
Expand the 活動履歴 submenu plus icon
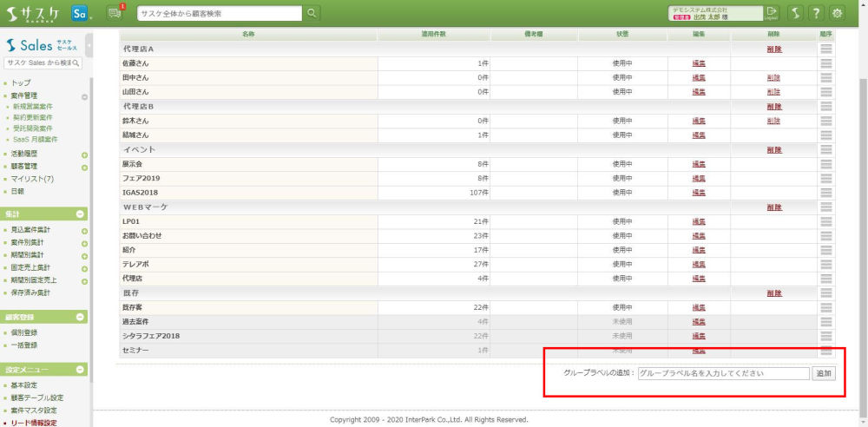[x=84, y=154]
